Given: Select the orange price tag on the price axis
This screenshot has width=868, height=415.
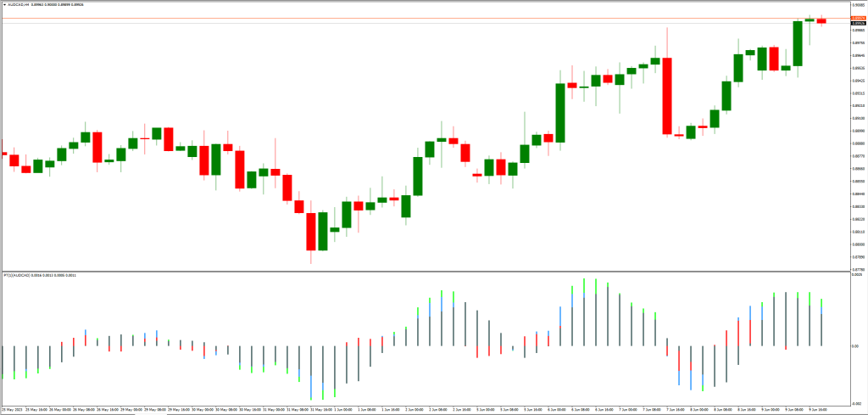Looking at the screenshot, I should point(858,18).
